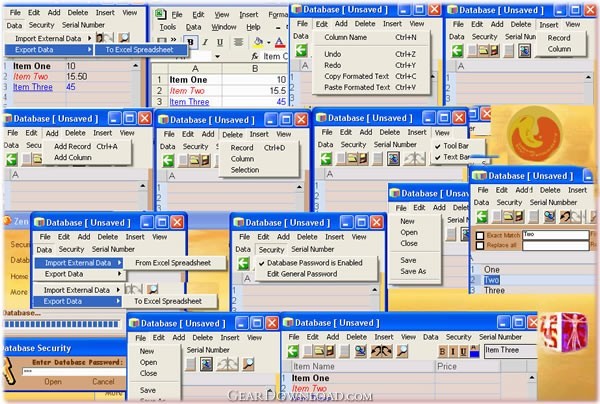Click binoculars search icon in bottom database window
600x404 pixels.
(x=382, y=351)
